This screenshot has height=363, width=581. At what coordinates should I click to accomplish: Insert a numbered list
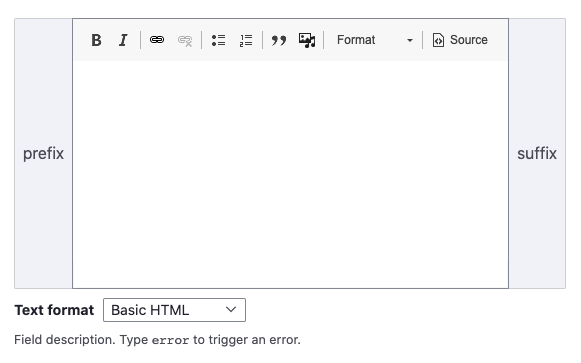pos(246,40)
